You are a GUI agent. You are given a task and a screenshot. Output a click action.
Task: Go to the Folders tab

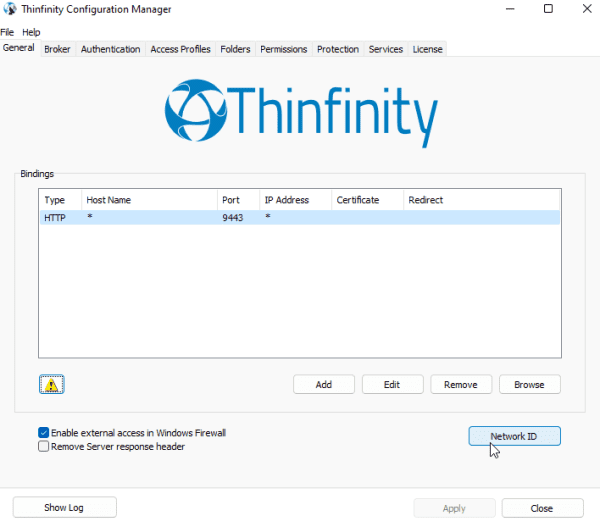click(235, 49)
